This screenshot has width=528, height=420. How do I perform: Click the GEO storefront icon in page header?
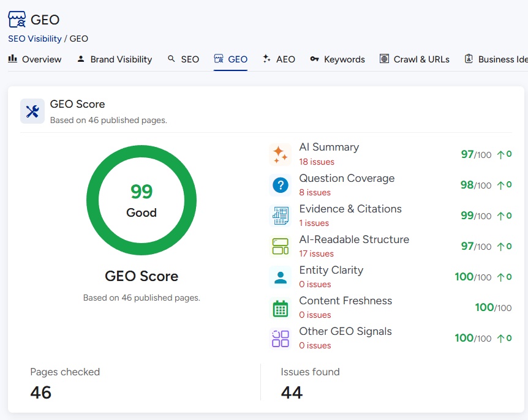17,19
